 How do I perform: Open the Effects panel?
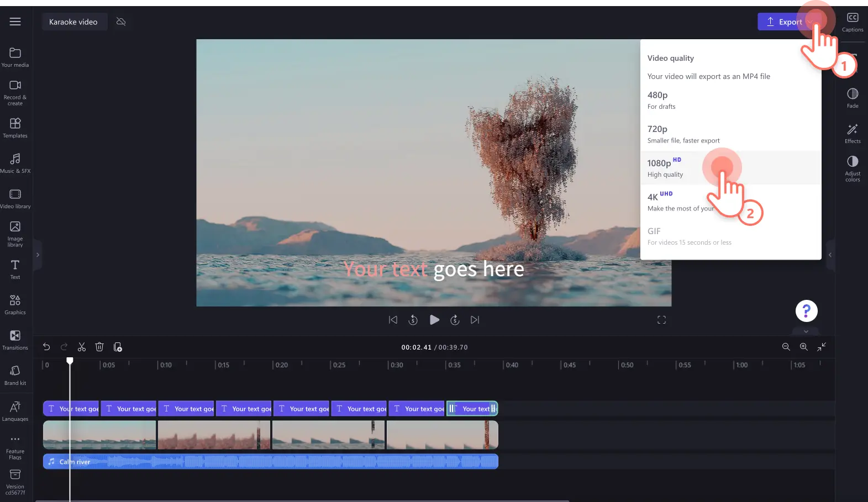point(853,134)
